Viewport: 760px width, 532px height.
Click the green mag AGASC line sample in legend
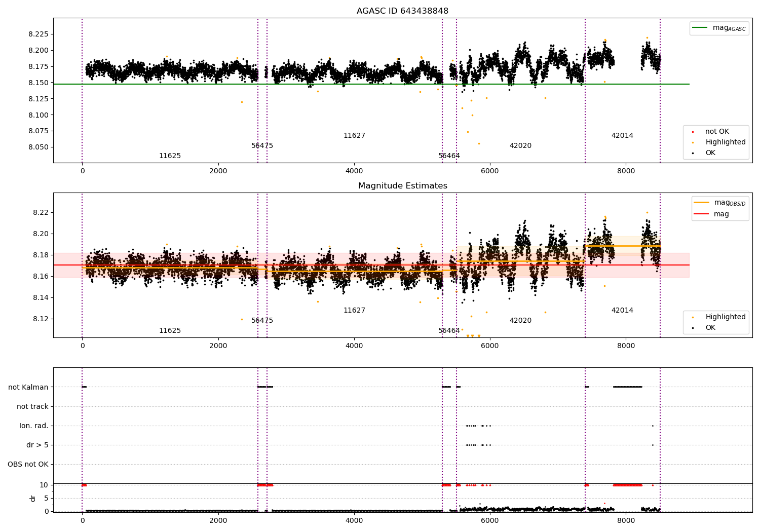[x=700, y=28]
